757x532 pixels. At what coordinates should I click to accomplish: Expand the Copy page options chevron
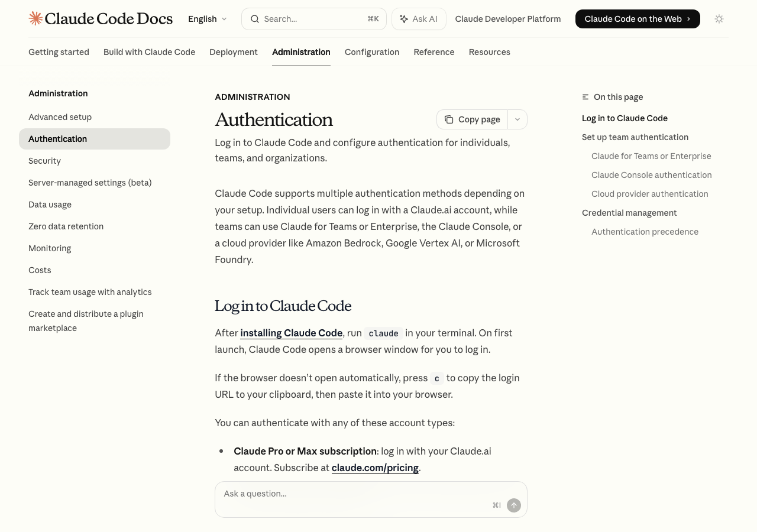(x=517, y=119)
